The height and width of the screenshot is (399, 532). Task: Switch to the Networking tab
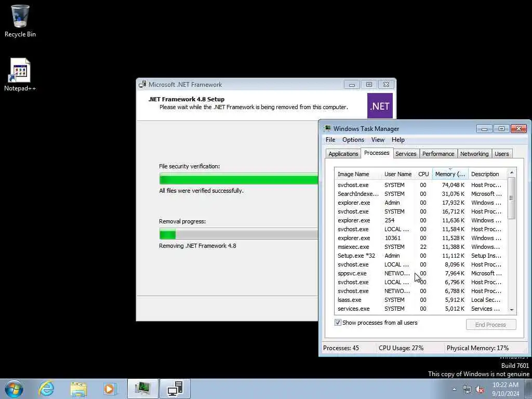(x=474, y=154)
